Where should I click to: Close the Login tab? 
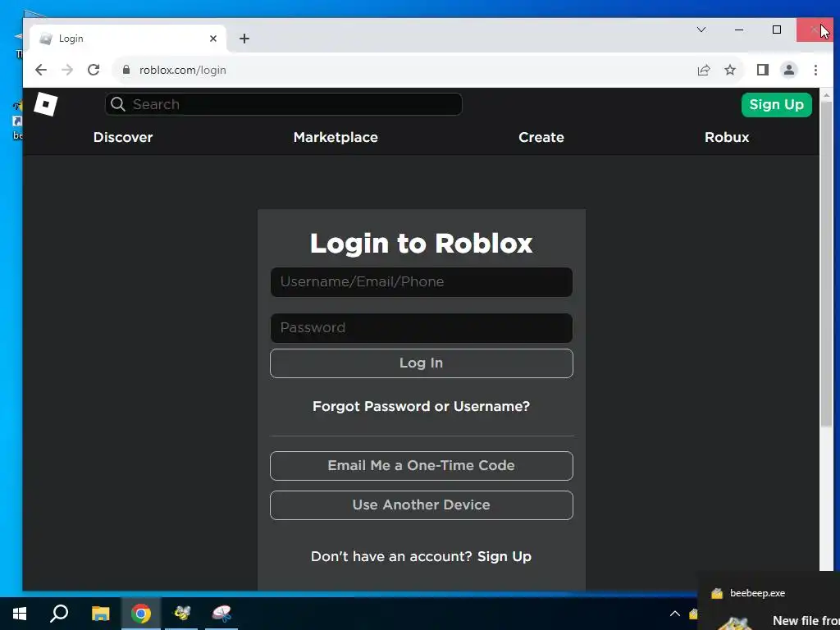click(213, 39)
